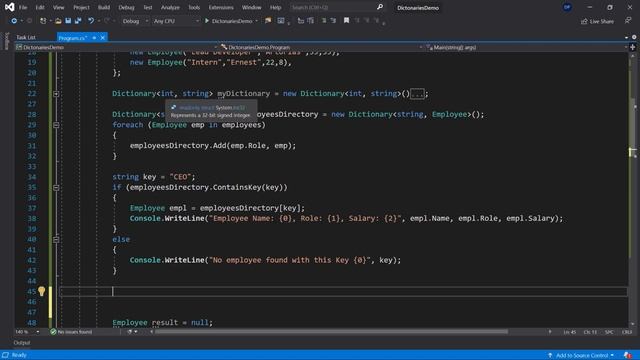Click the user account avatar badge
Image resolution: width=640 pixels, height=360 pixels.
[x=567, y=7]
